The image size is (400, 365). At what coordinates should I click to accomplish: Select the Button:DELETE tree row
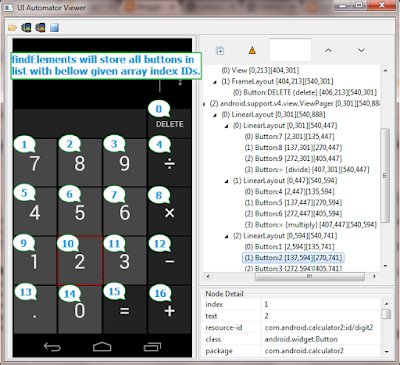[305, 92]
